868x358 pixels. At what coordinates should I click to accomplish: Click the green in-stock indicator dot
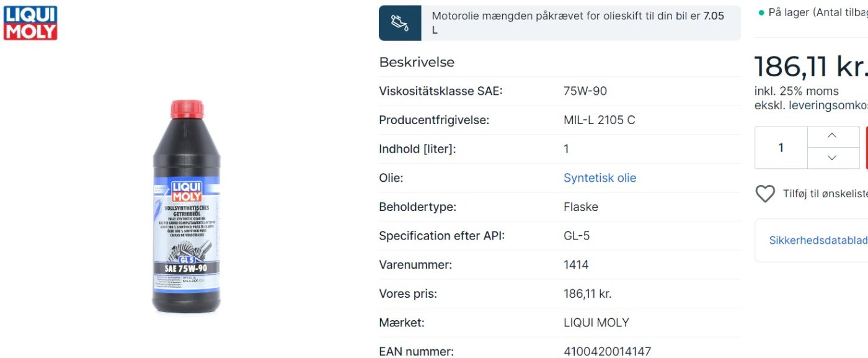click(x=761, y=13)
